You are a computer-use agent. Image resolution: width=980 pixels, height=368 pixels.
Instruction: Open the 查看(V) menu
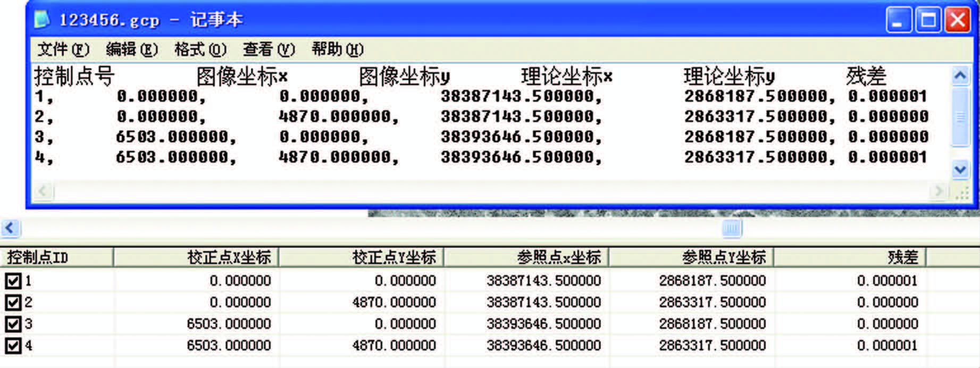(269, 49)
